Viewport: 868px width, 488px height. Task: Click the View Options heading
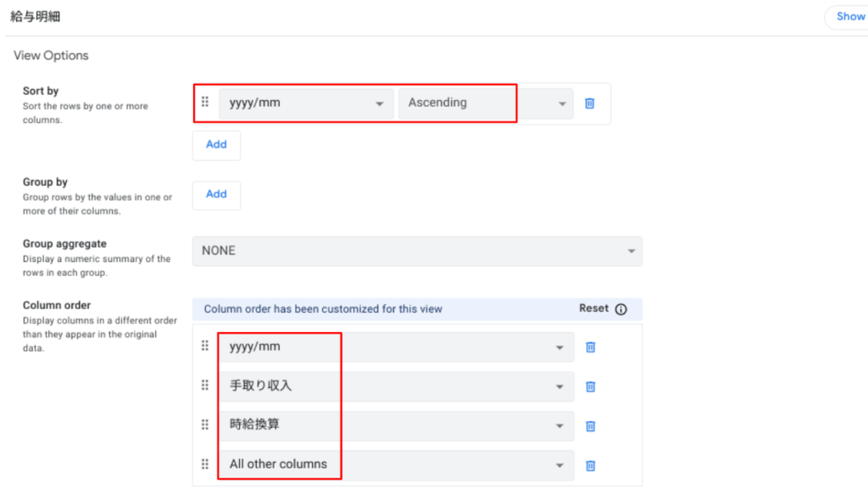pos(51,55)
